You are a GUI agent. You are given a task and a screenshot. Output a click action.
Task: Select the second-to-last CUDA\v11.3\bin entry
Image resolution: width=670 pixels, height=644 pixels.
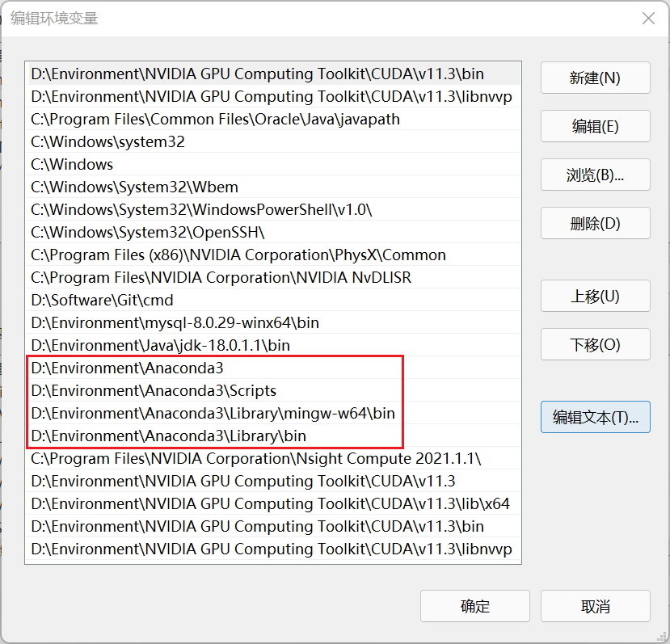pyautogui.click(x=273, y=527)
